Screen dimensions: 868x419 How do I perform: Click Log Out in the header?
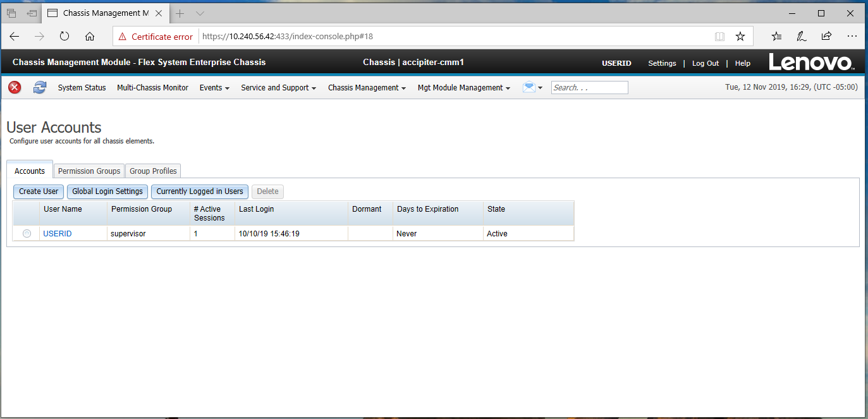706,63
